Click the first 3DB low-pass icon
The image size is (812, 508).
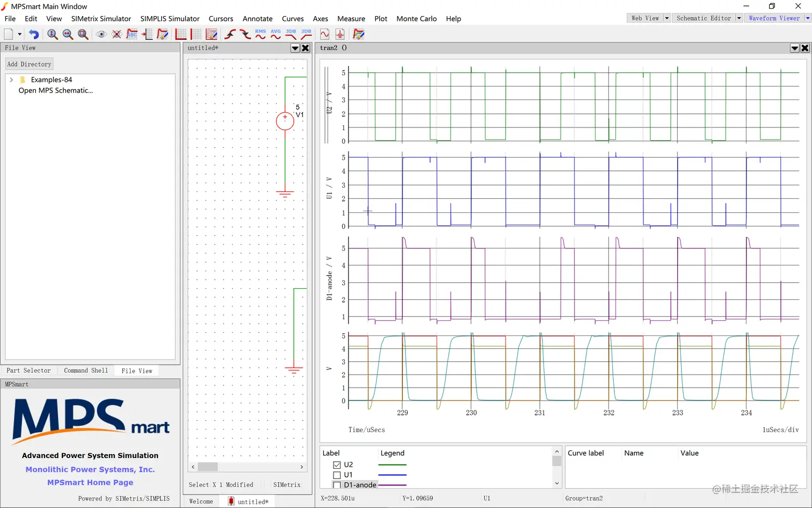[291, 34]
